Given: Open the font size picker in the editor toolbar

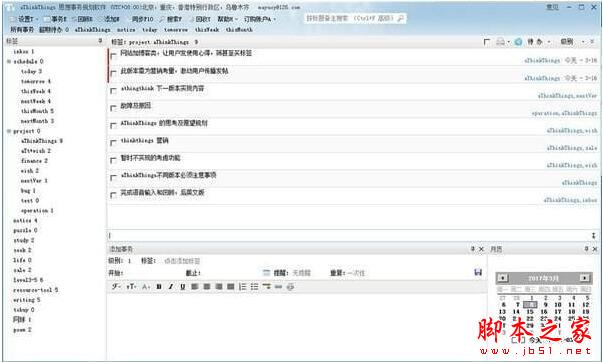Looking at the screenshot, I should [131, 287].
